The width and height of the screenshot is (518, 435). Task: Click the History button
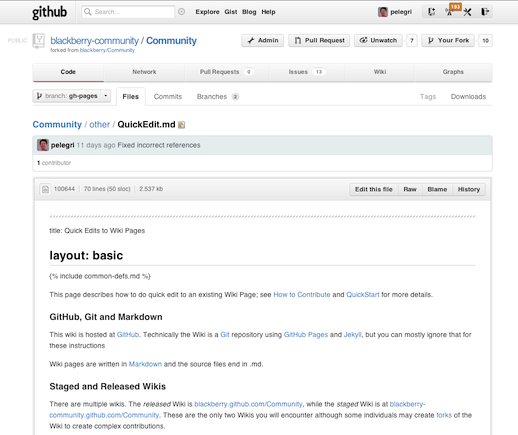click(x=469, y=189)
